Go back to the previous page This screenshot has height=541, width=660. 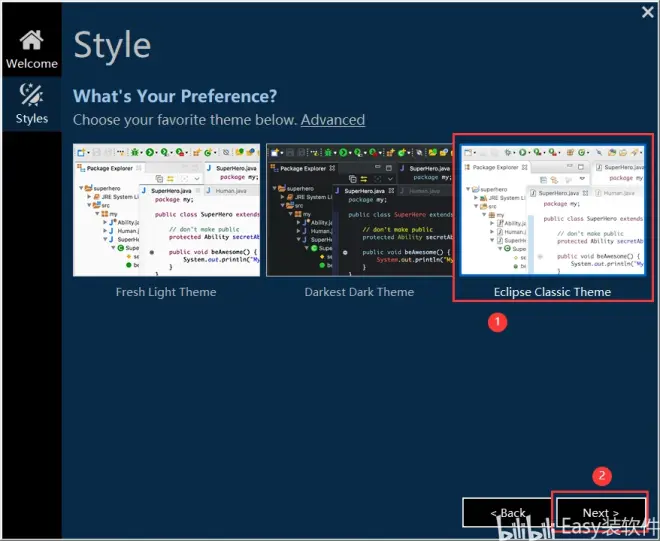508,512
